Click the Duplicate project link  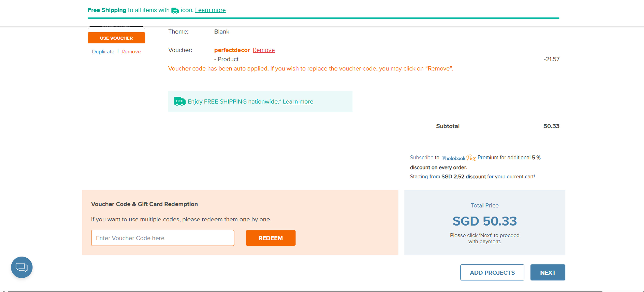click(x=103, y=52)
